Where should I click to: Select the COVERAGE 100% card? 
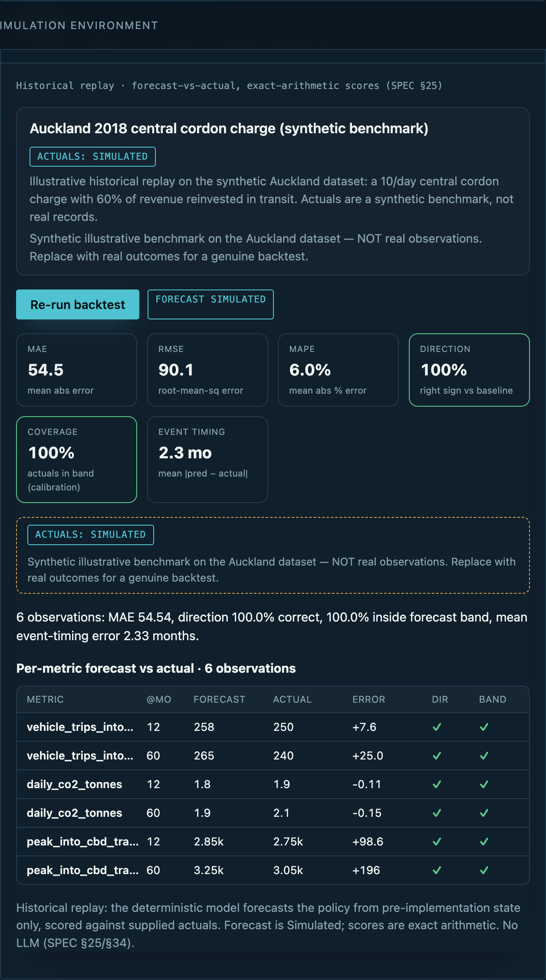77,460
